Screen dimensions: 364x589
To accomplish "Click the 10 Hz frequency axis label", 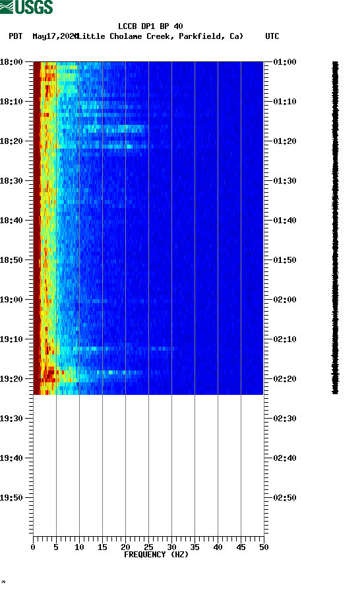I will 79,547.
